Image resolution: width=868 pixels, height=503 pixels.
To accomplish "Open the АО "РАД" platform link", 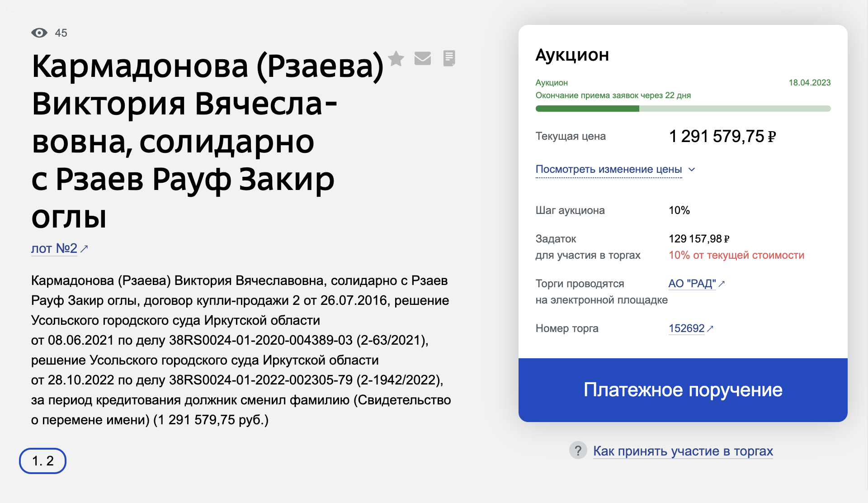I will [692, 284].
